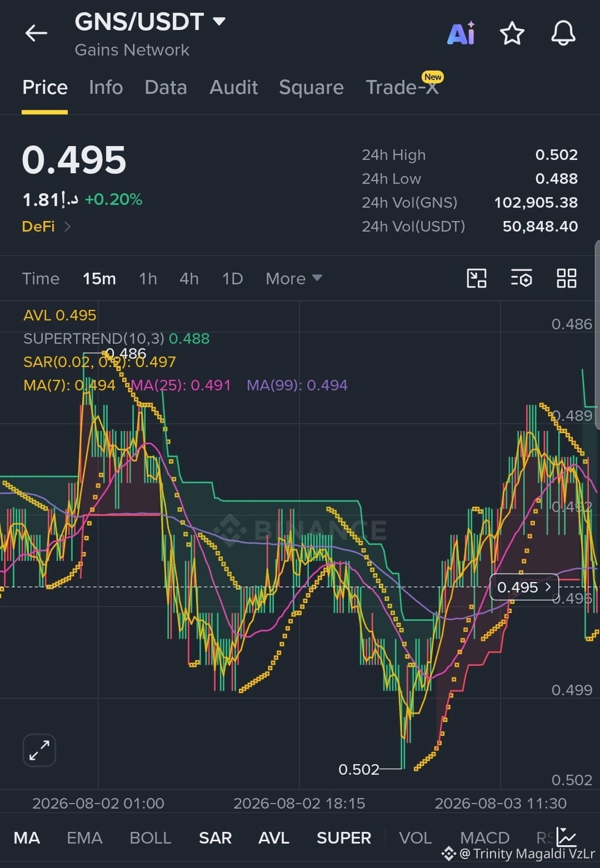This screenshot has height=868, width=600.
Task: Toggle the BOLL indicator
Action: tap(150, 837)
